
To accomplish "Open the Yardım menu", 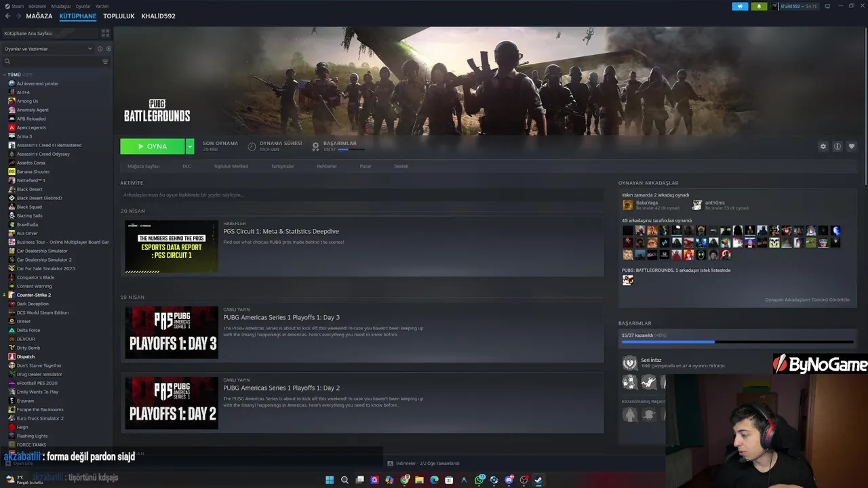I will point(102,6).
